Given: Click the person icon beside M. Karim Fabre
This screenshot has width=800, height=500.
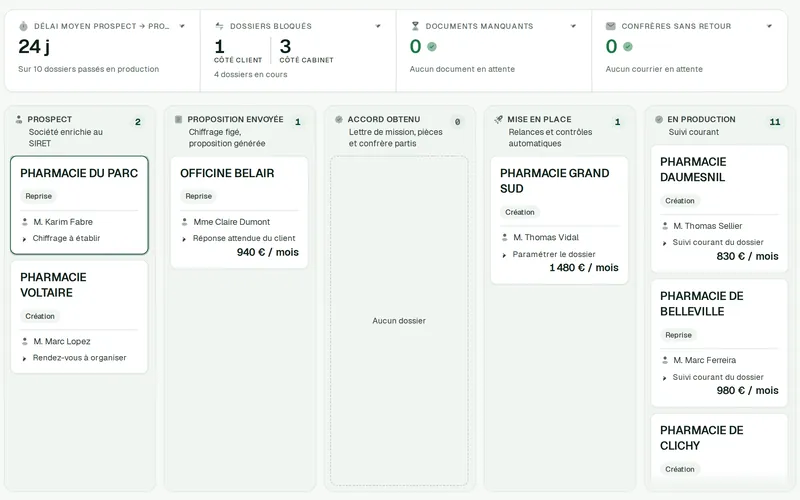Looking at the screenshot, I should (x=24, y=222).
